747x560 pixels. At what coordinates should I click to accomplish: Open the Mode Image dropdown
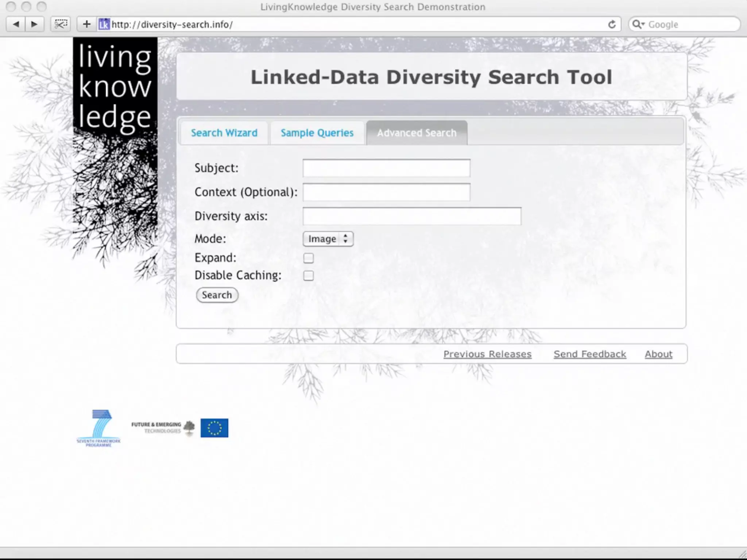tap(328, 239)
